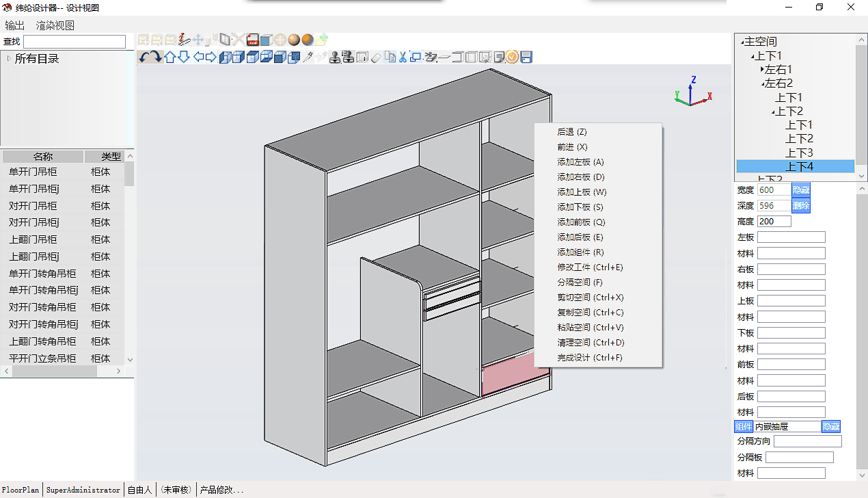
Task: Click the cabinet list vertical scrollbar down arrow
Action: (x=130, y=360)
